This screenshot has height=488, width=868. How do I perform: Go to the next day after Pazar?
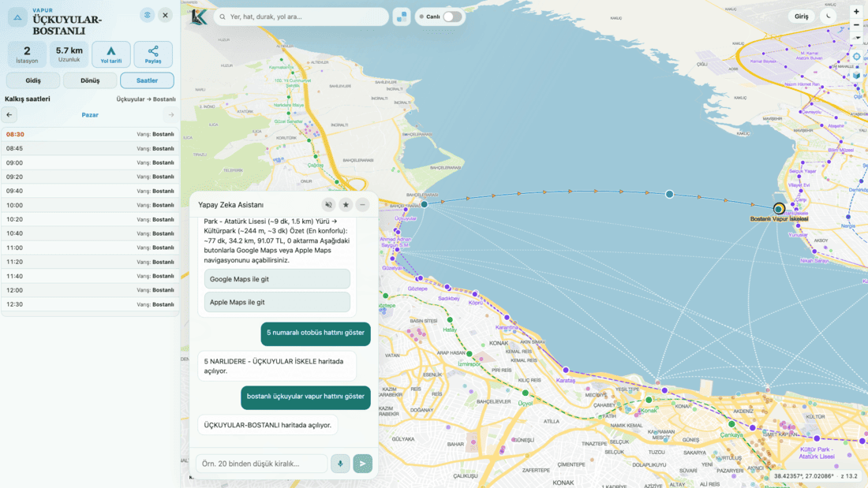pos(171,115)
